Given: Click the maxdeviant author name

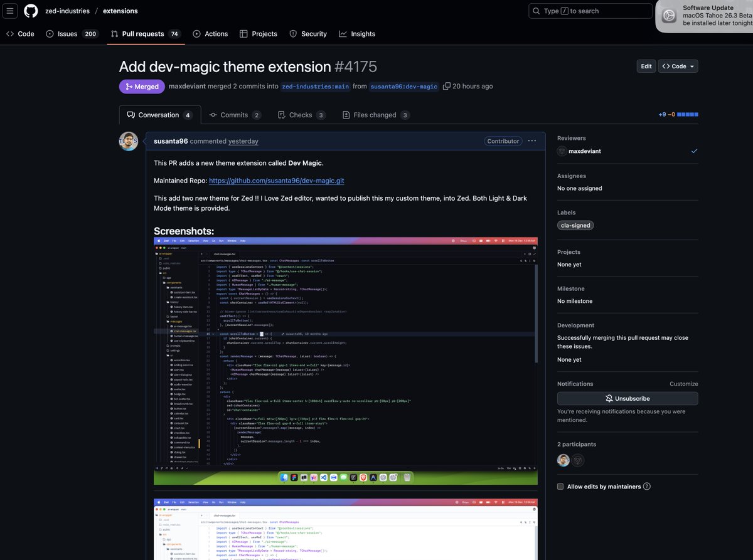Looking at the screenshot, I should (187, 87).
